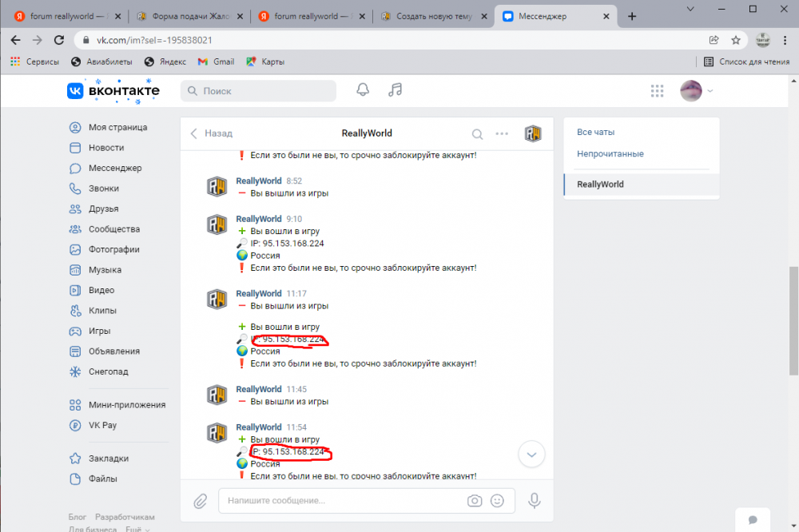Record a voice message with microphone
The width and height of the screenshot is (799, 532).
(534, 501)
